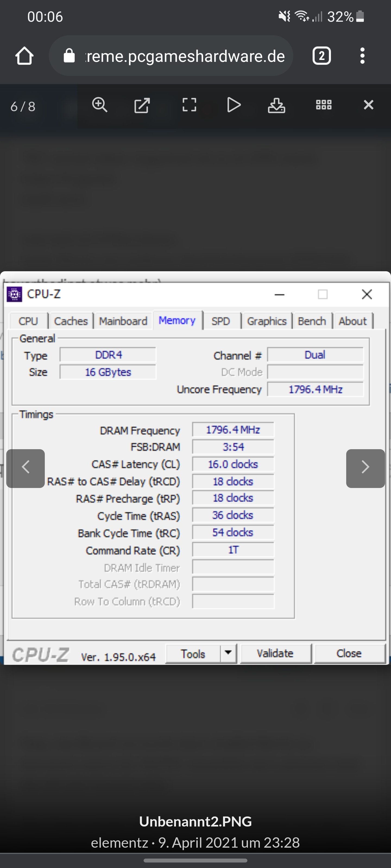This screenshot has height=868, width=391.
Task: Close CPU-Z with the X button
Action: click(367, 294)
